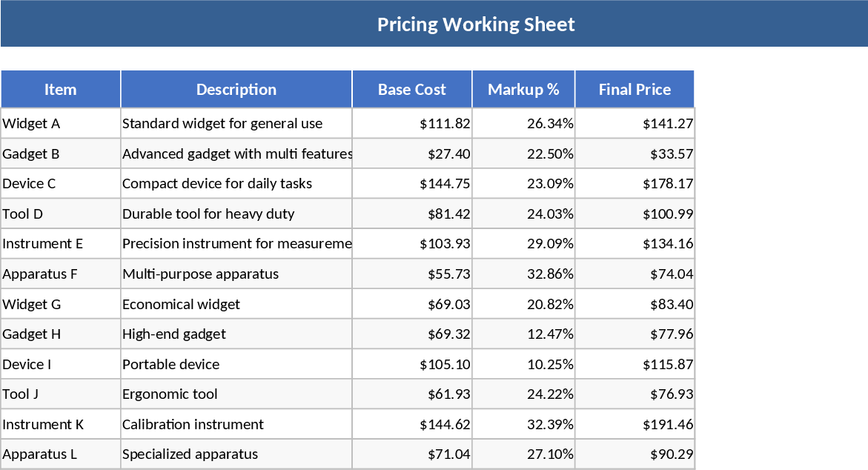This screenshot has height=470, width=868.
Task: Click the Base Cost column header
Action: (412, 90)
